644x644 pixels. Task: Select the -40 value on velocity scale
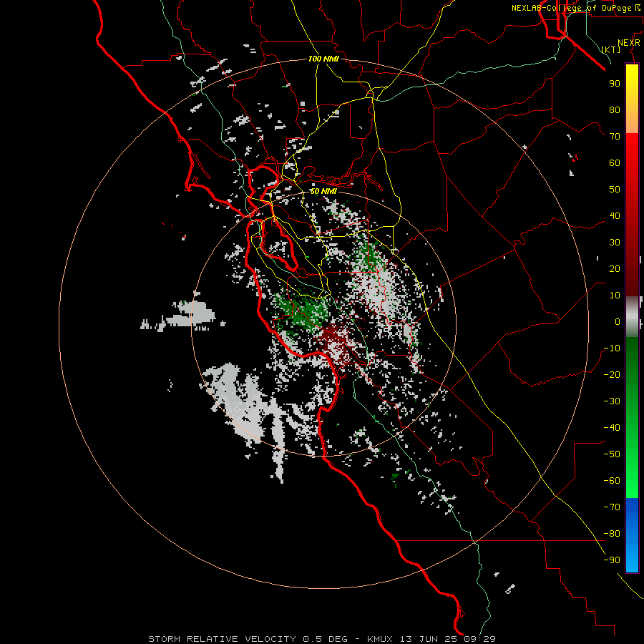(x=612, y=428)
